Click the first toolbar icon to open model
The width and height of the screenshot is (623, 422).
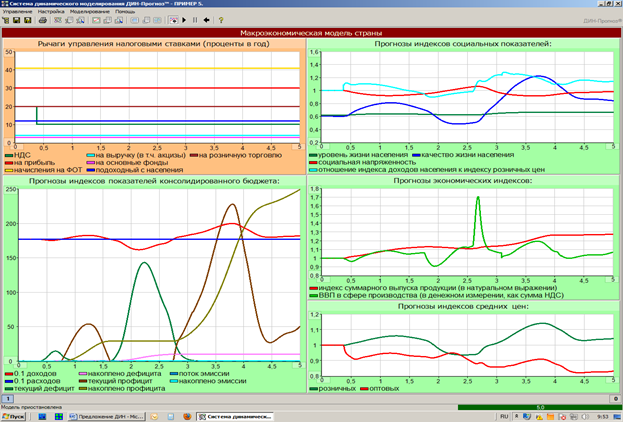coord(6,20)
